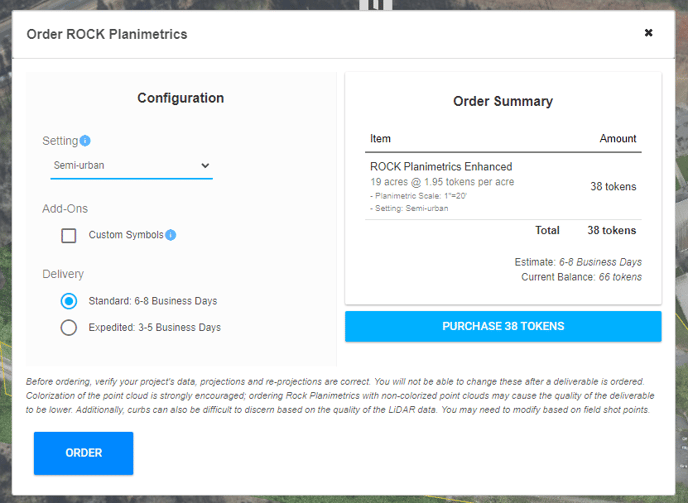688x503 pixels.
Task: Click the italic disclaimer paragraph about projections
Action: point(340,395)
